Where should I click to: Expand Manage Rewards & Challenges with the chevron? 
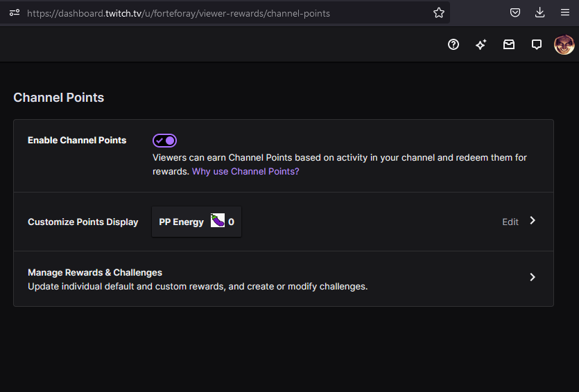533,277
